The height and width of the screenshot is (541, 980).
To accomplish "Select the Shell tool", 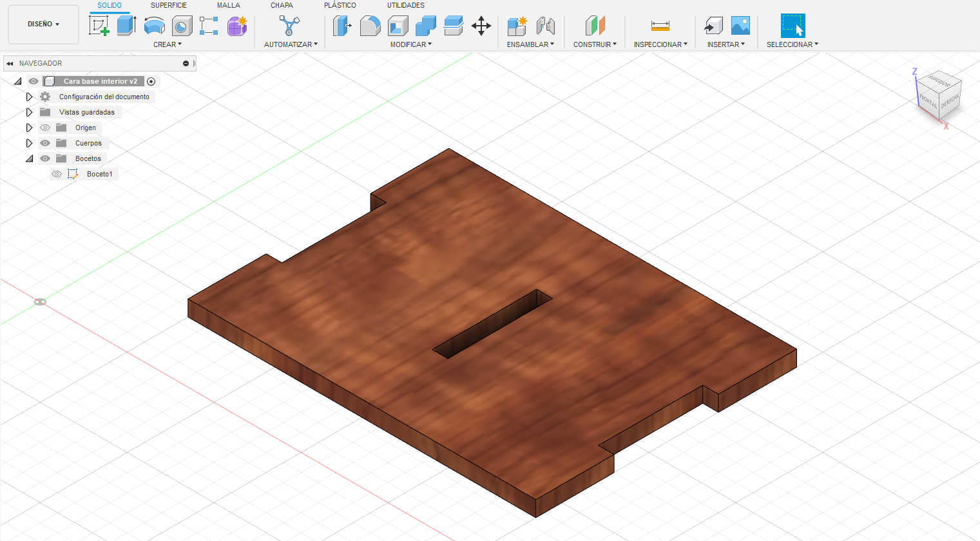I will (398, 26).
